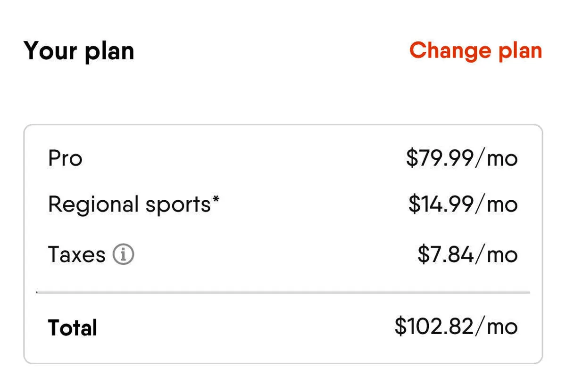Viewport: 566px width, 392px height.
Task: Tap the information symbol beside Taxes
Action: click(123, 255)
